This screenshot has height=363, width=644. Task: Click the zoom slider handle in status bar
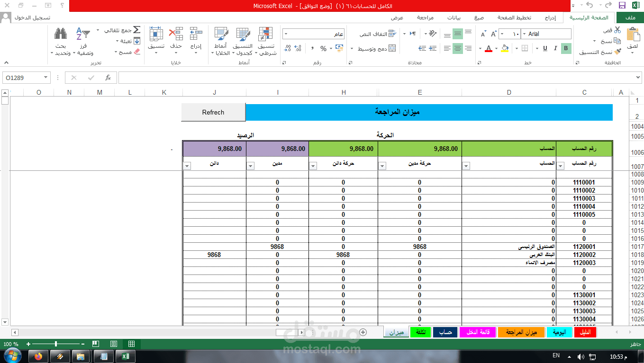click(x=56, y=344)
